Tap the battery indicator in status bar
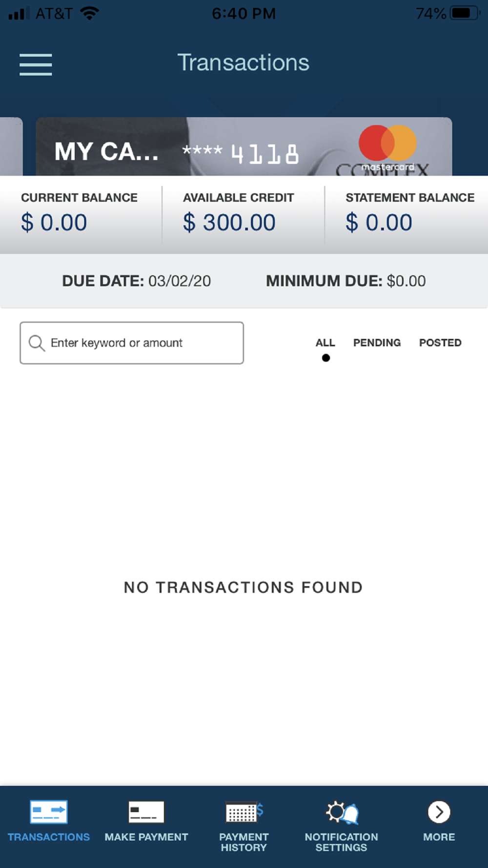 [466, 13]
